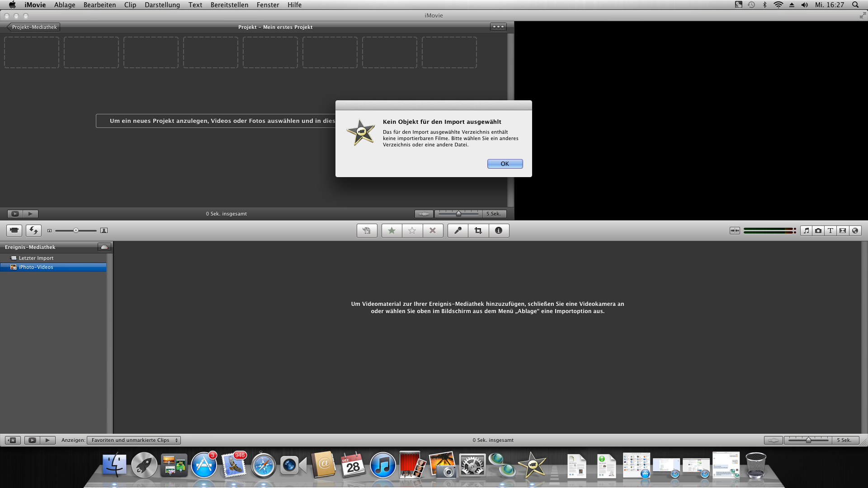This screenshot has width=868, height=488.
Task: Toggle waveforms in event browser
Action: coord(774,440)
